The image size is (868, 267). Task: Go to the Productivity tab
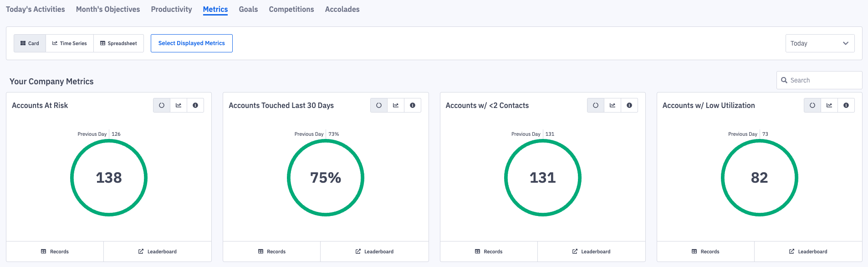171,9
